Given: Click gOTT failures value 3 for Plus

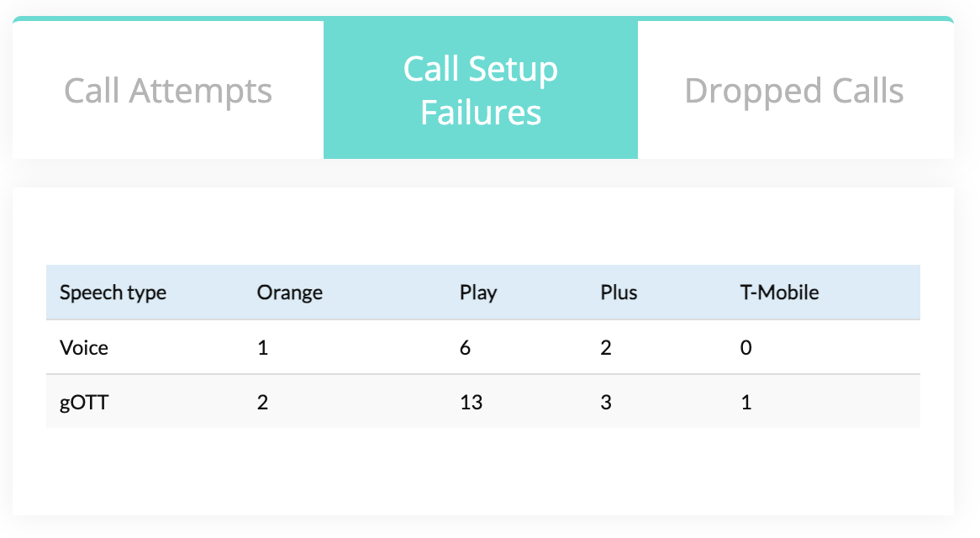Looking at the screenshot, I should pyautogui.click(x=606, y=402).
